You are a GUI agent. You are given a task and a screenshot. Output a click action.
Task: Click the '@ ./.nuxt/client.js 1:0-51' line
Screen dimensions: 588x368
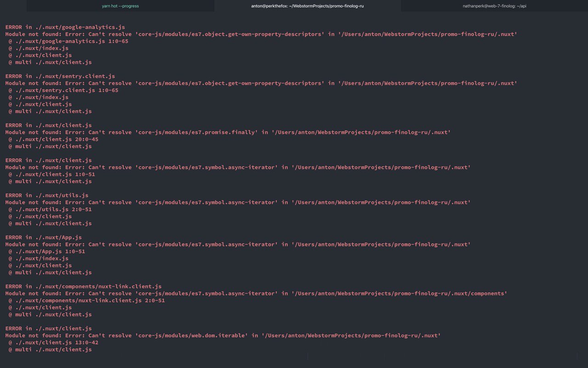click(52, 174)
